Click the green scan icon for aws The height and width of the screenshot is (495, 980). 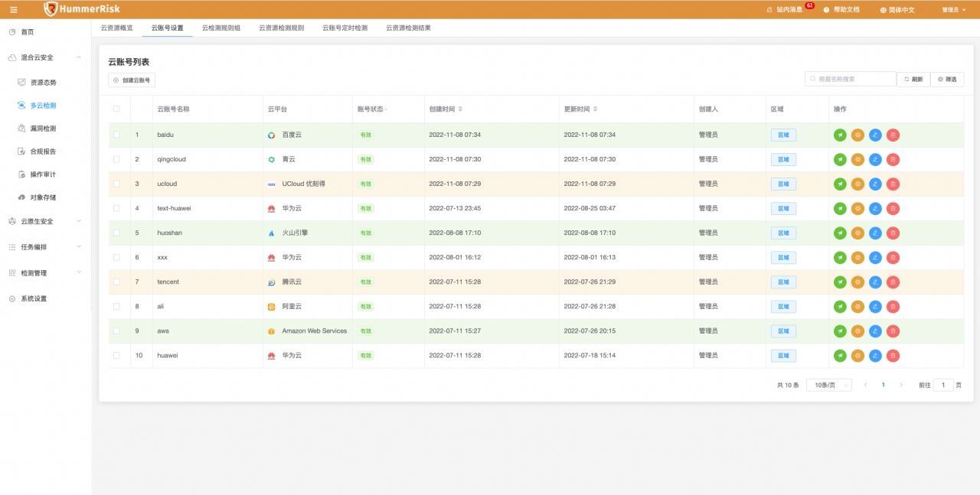840,331
